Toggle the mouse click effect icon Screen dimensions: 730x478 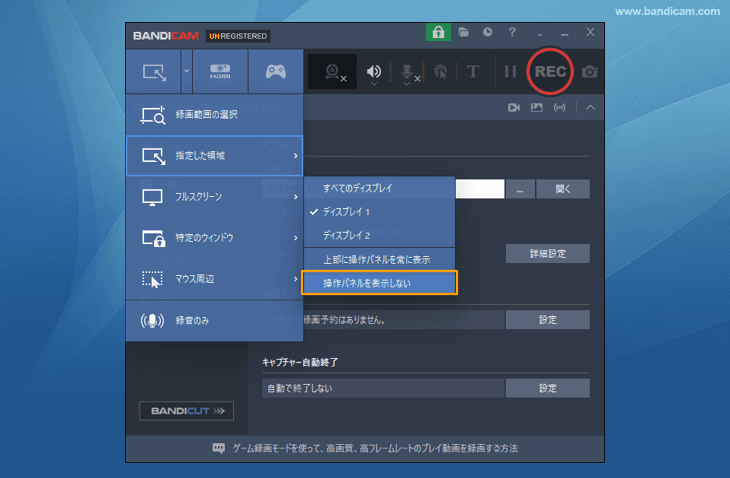pyautogui.click(x=440, y=72)
